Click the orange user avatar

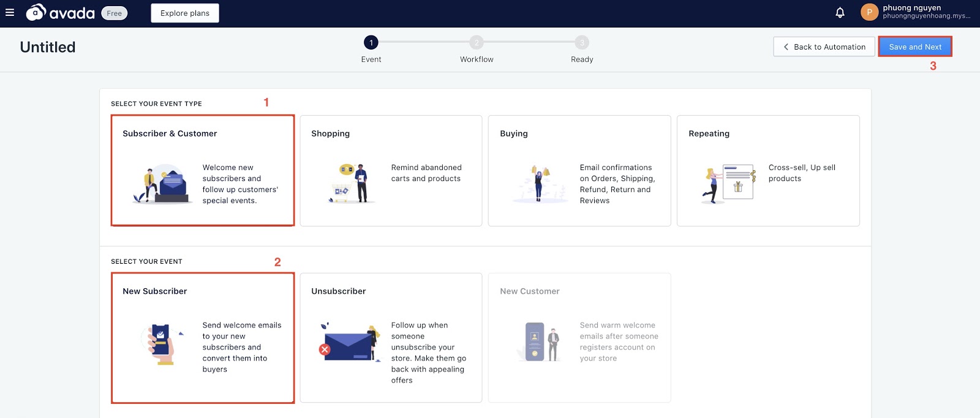(x=869, y=12)
